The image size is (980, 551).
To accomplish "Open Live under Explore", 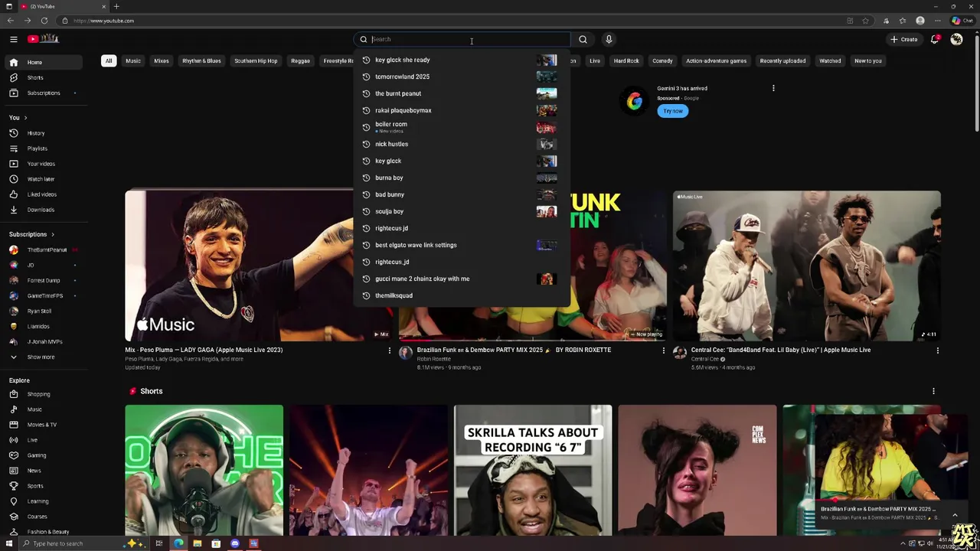I will tap(44, 440).
